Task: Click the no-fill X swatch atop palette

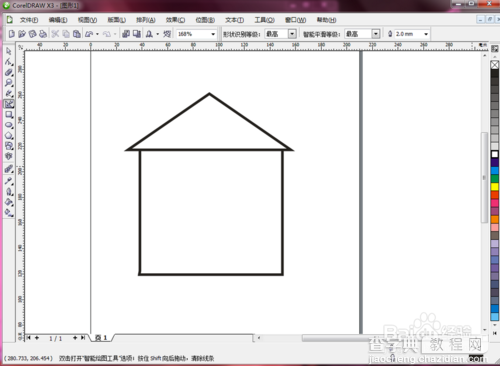Action: [x=495, y=65]
